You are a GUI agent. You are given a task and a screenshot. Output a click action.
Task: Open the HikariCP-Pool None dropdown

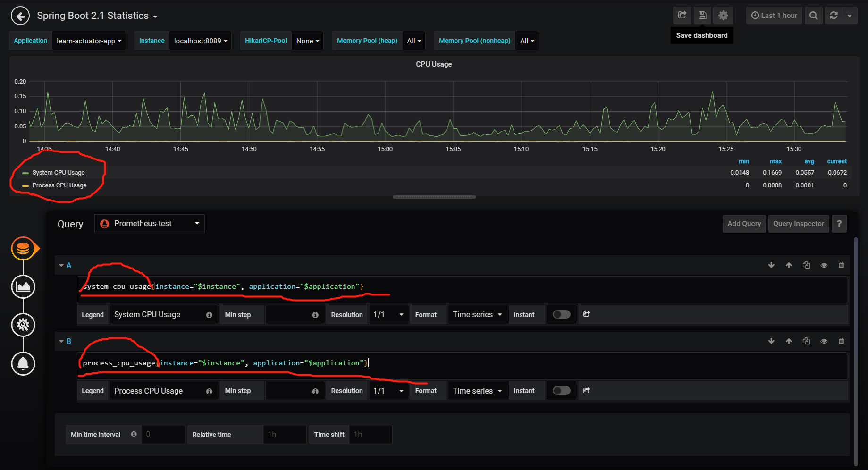[x=308, y=41]
